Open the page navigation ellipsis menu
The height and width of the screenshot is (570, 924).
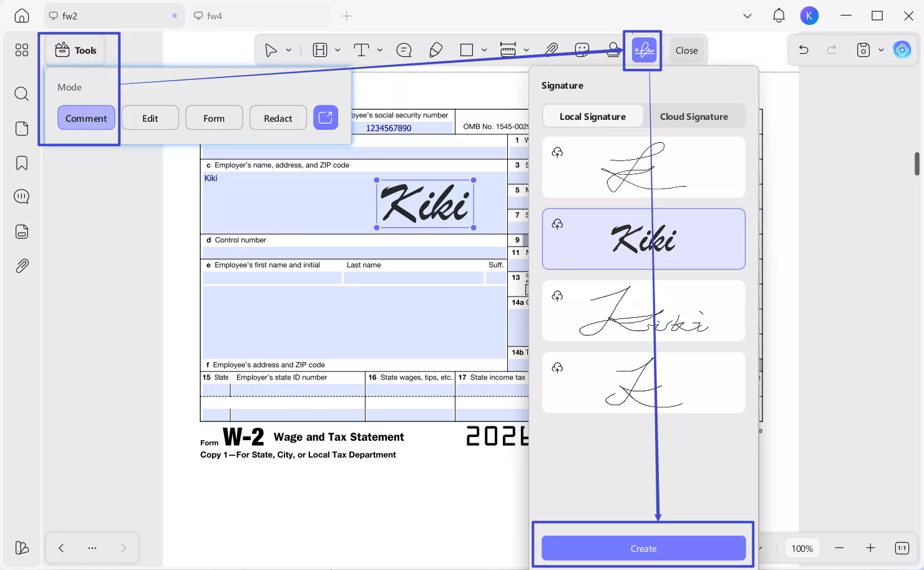point(92,548)
